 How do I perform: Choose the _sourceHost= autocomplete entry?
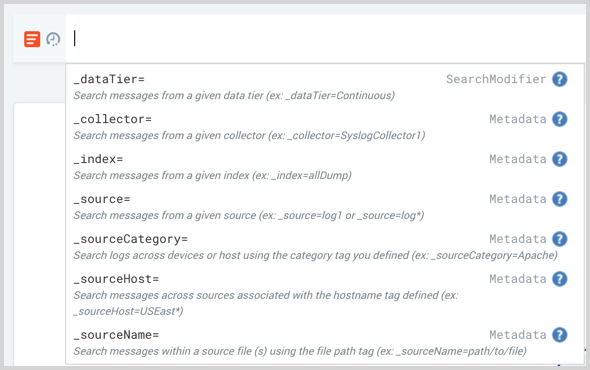(x=325, y=295)
